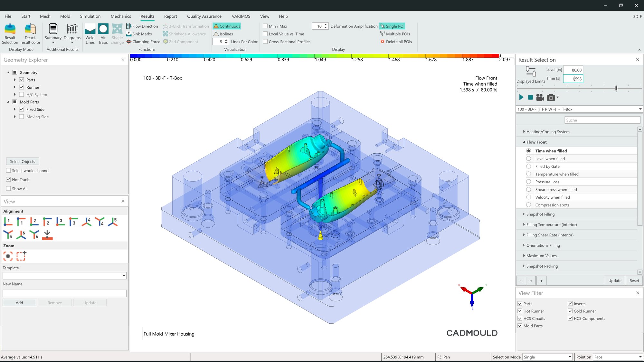644x362 pixels.
Task: Click the Select Objects button
Action: (x=23, y=161)
